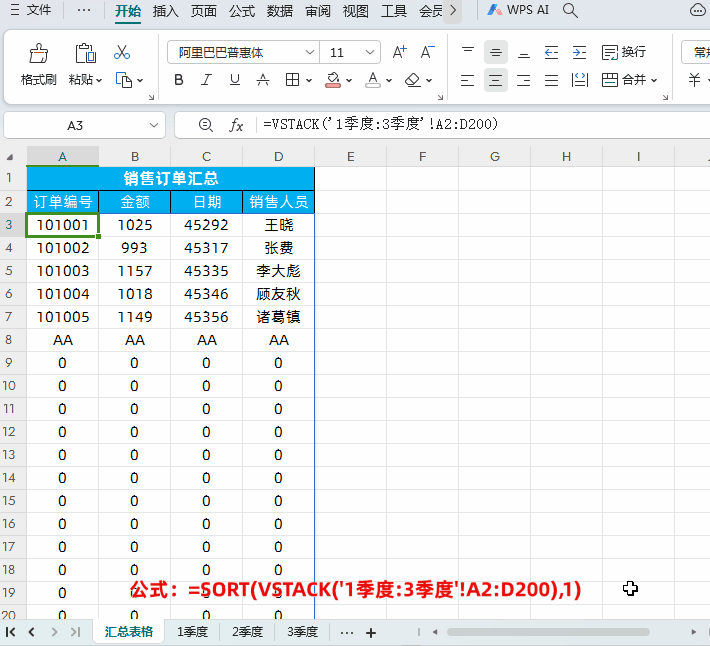710x646 pixels.
Task: Switch to the 2季度 sheet tab
Action: tap(247, 632)
